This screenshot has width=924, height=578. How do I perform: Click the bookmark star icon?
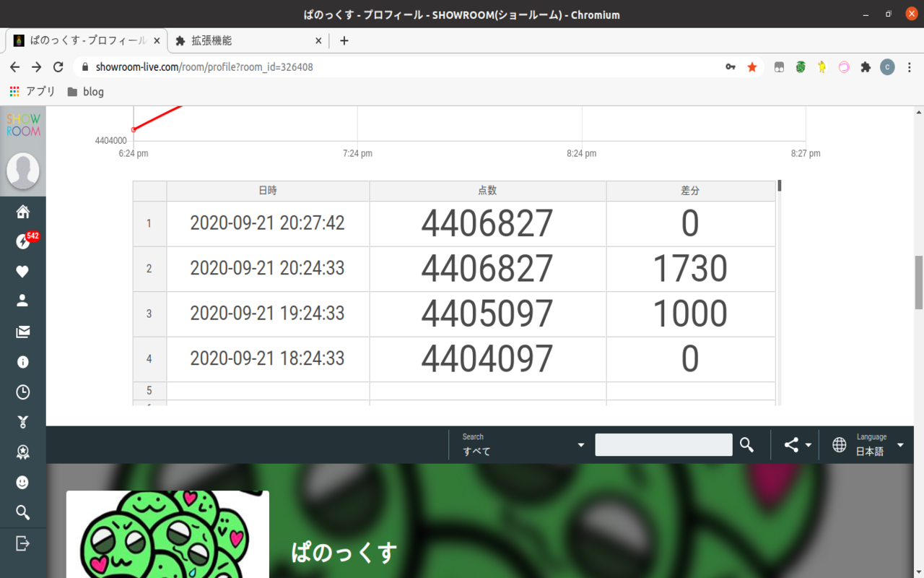click(752, 67)
